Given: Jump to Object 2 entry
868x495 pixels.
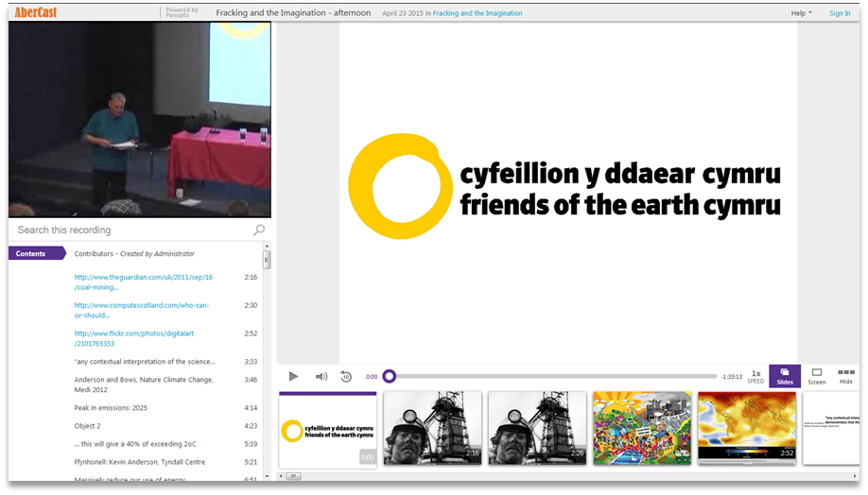Looking at the screenshot, I should click(88, 426).
